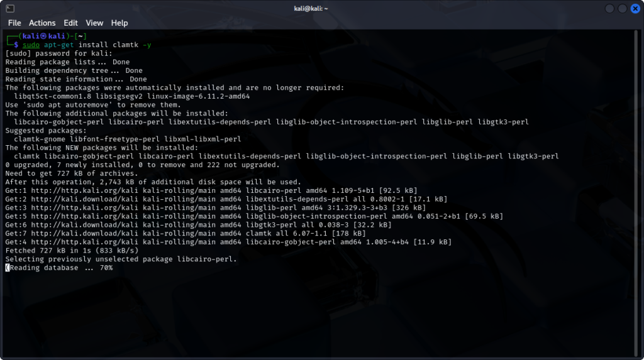Screen dimensions: 644x360
Task: Open the Help menu
Action: click(x=119, y=23)
